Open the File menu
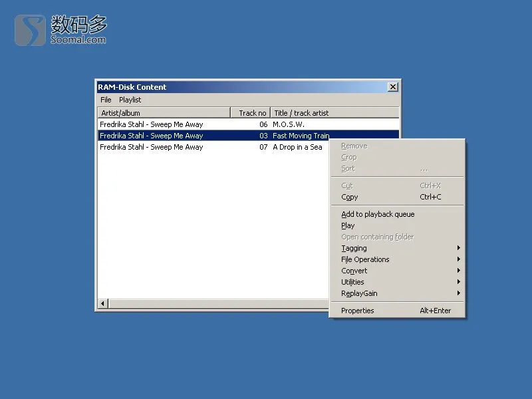This screenshot has width=532, height=399. click(106, 100)
